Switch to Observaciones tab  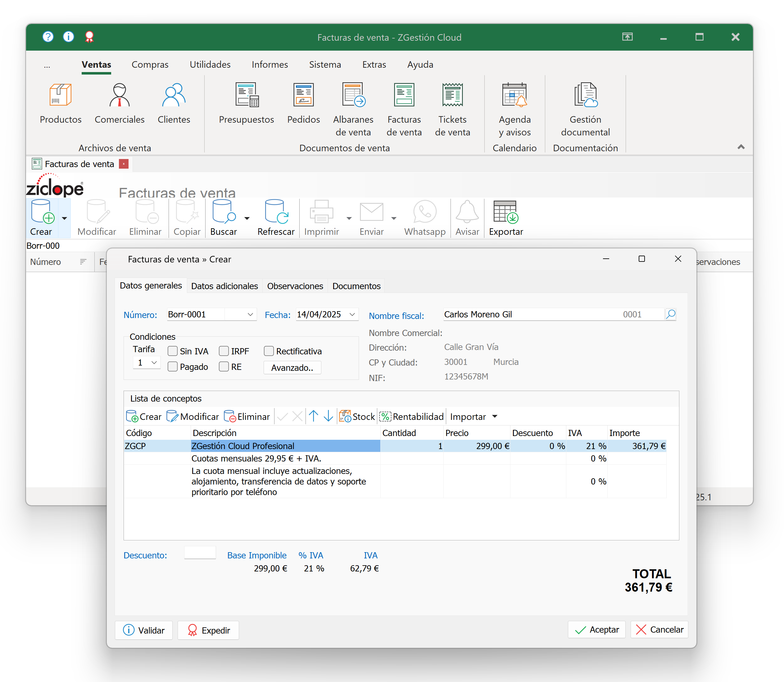[295, 286]
